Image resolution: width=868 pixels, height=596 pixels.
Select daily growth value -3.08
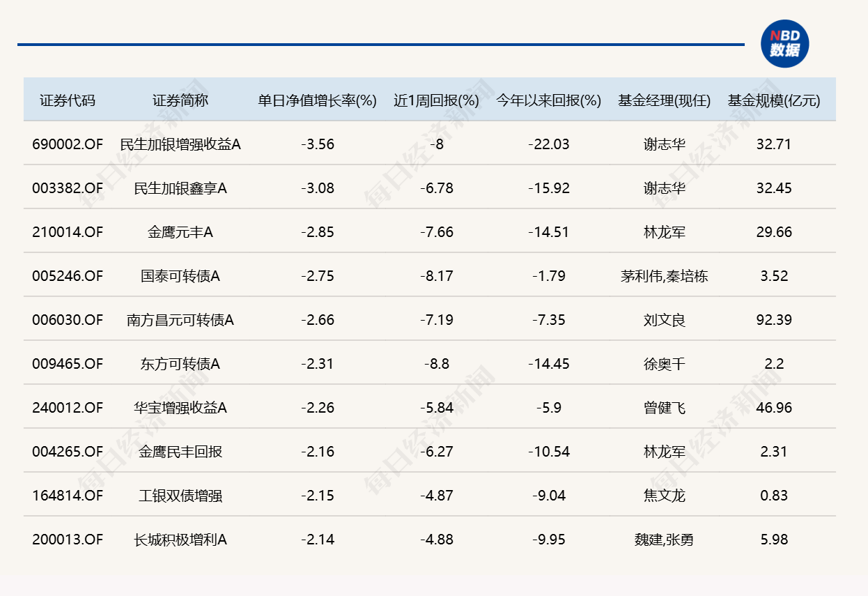(318, 188)
